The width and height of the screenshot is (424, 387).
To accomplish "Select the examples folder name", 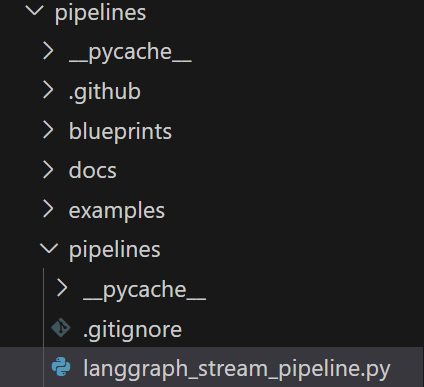I will [x=117, y=211].
